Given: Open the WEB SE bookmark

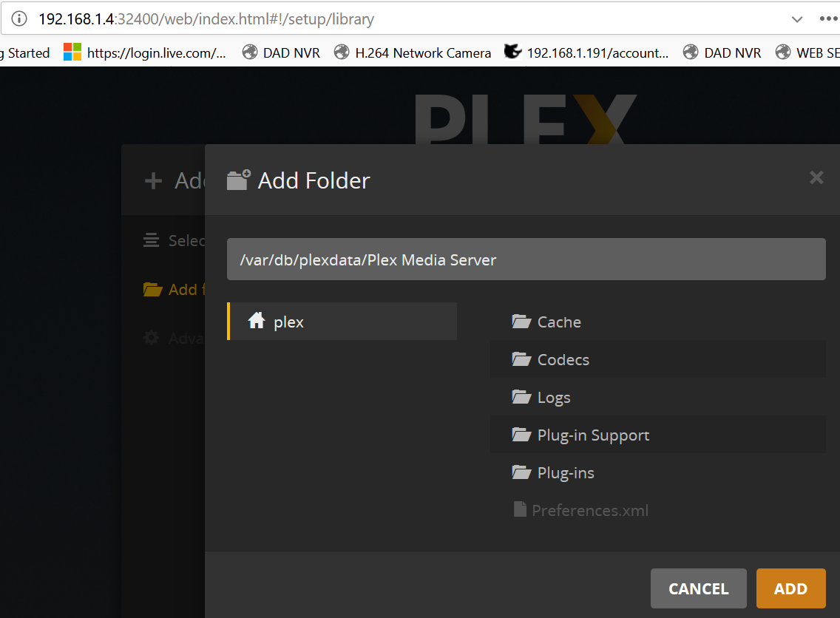Looking at the screenshot, I should pos(808,52).
